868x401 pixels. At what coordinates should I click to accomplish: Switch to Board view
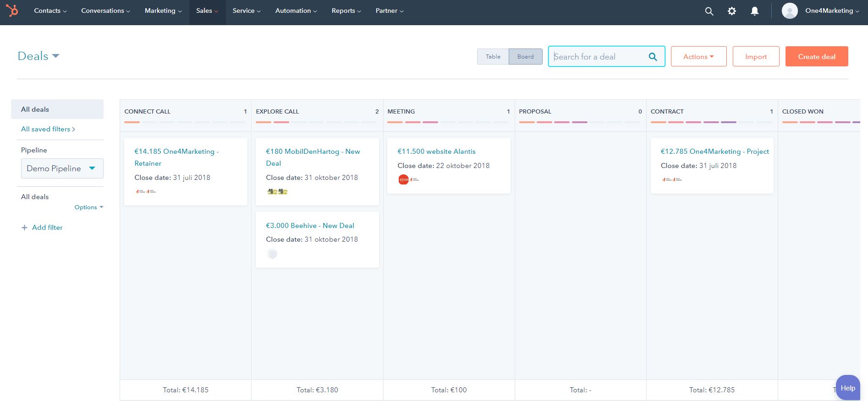(x=526, y=56)
